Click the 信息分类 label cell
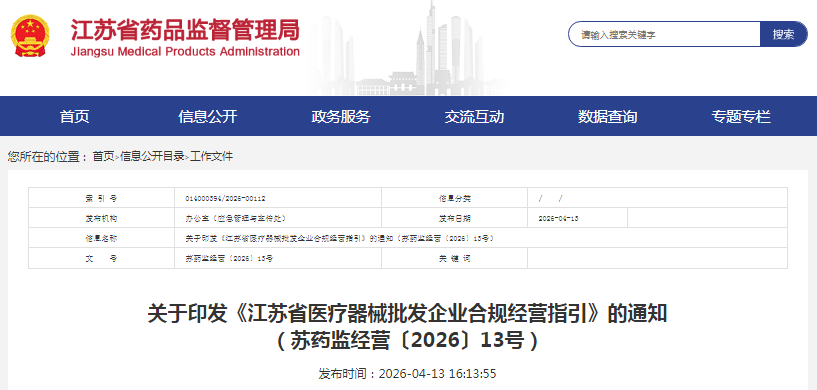Viewport: 817px width, 390px height. coord(454,198)
